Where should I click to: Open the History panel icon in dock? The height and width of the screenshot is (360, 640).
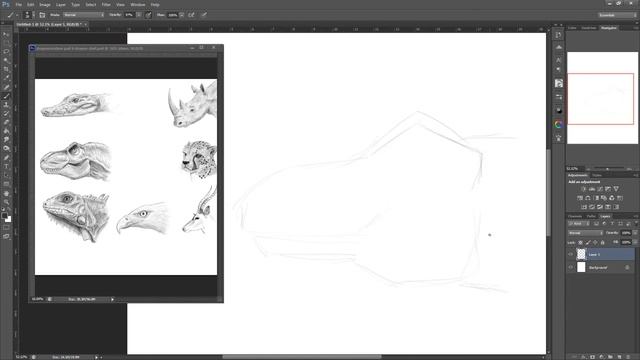coord(559,35)
